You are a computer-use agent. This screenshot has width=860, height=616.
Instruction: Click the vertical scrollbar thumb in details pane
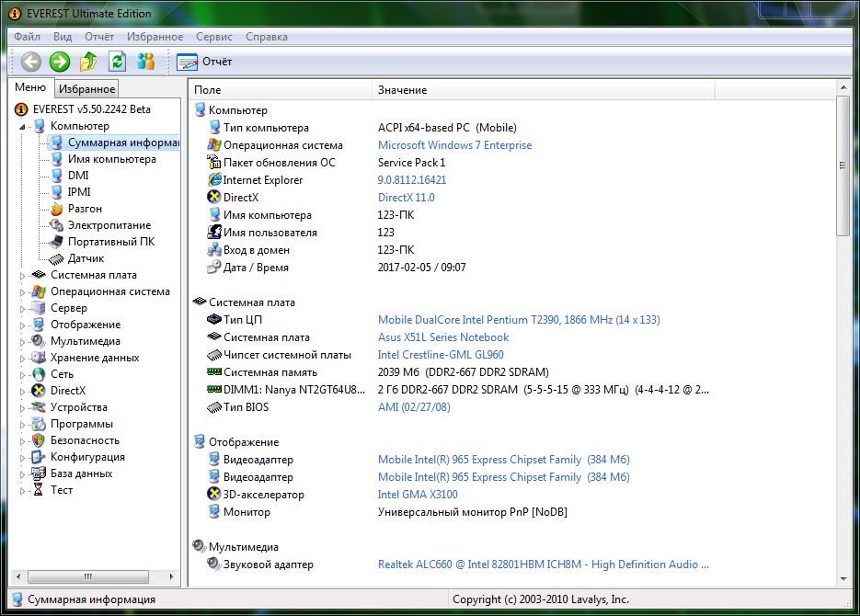[843, 166]
